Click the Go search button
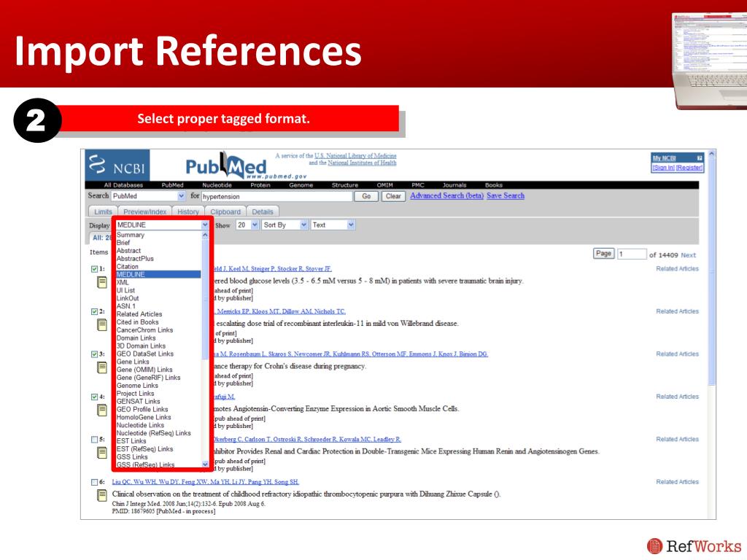The image size is (747, 560). click(366, 196)
